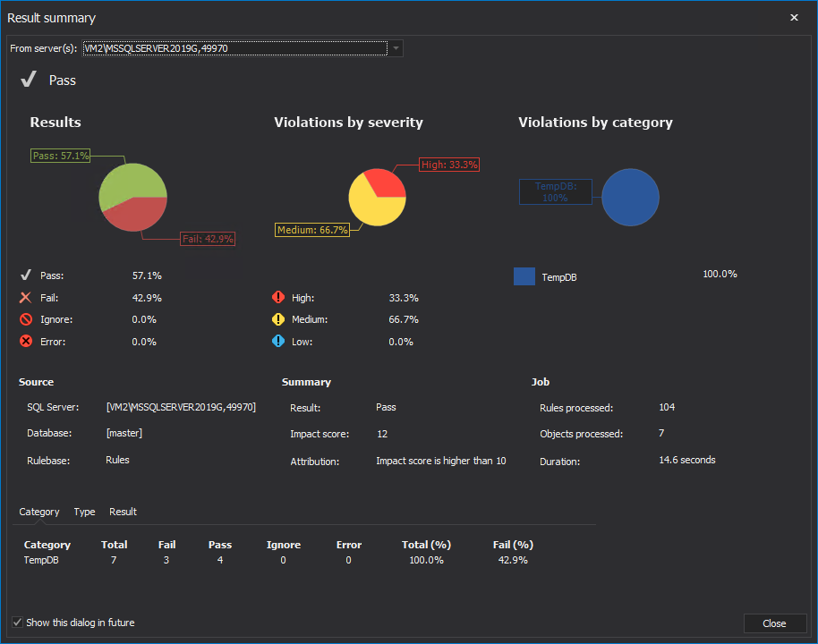Uncheck Show this dialog in future
This screenshot has height=644, width=818.
click(18, 623)
